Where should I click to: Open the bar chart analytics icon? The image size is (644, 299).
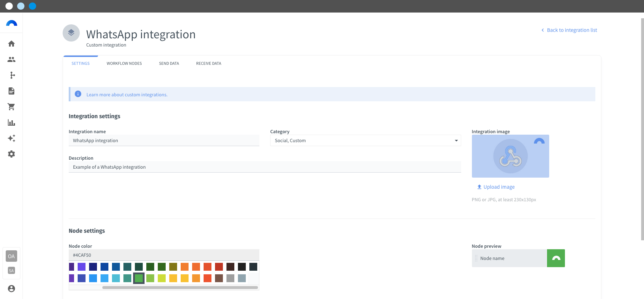point(11,122)
